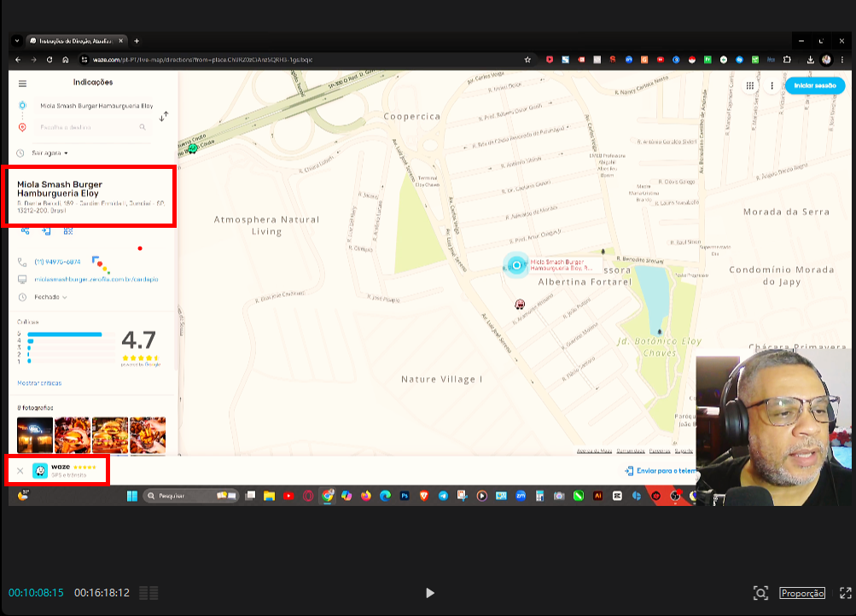This screenshot has width=856, height=616.
Task: Select the Waze directions browser tab
Action: 75,41
